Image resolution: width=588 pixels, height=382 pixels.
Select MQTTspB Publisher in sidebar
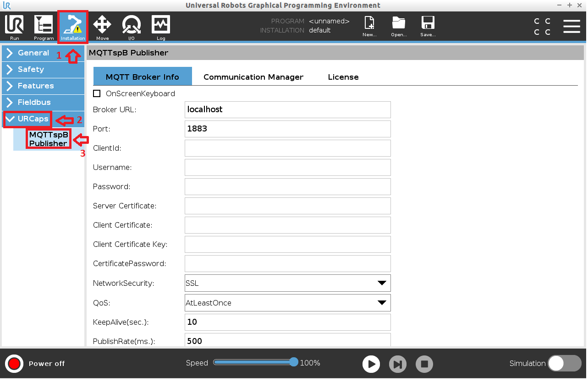[x=49, y=139]
